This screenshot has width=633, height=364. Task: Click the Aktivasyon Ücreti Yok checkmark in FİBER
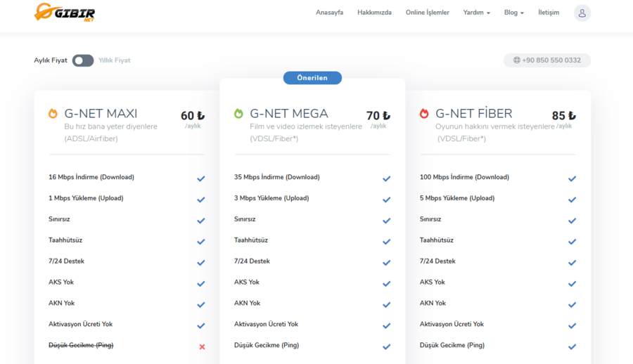click(572, 325)
